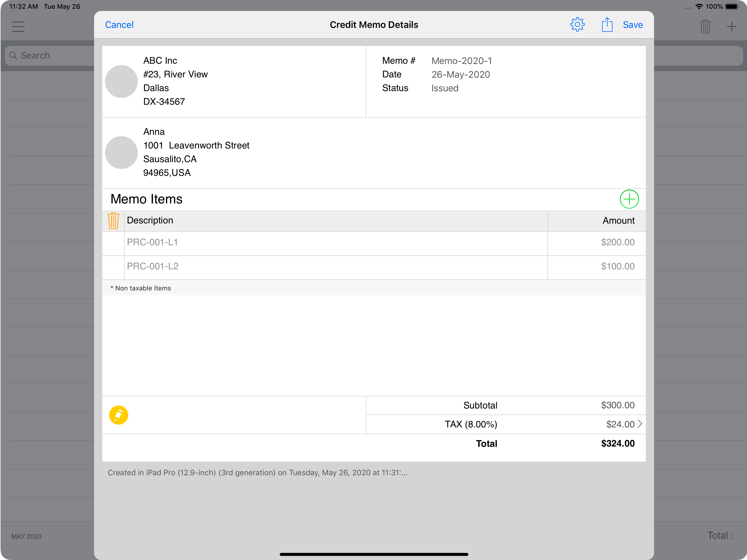
Task: Tap the Credit Memo Details title
Action: pyautogui.click(x=374, y=25)
